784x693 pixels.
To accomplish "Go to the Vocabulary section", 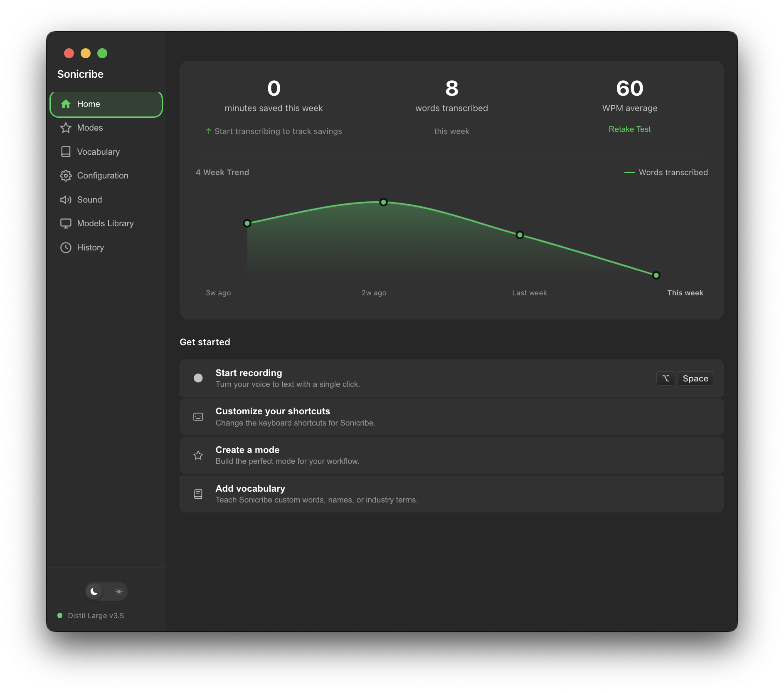I will click(x=106, y=152).
